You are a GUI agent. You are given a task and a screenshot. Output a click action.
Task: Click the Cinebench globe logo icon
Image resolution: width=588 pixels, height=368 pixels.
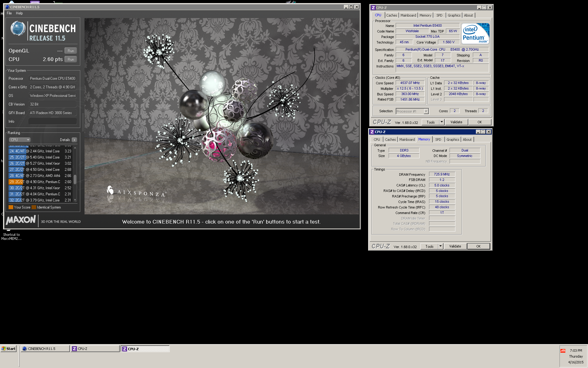click(18, 29)
